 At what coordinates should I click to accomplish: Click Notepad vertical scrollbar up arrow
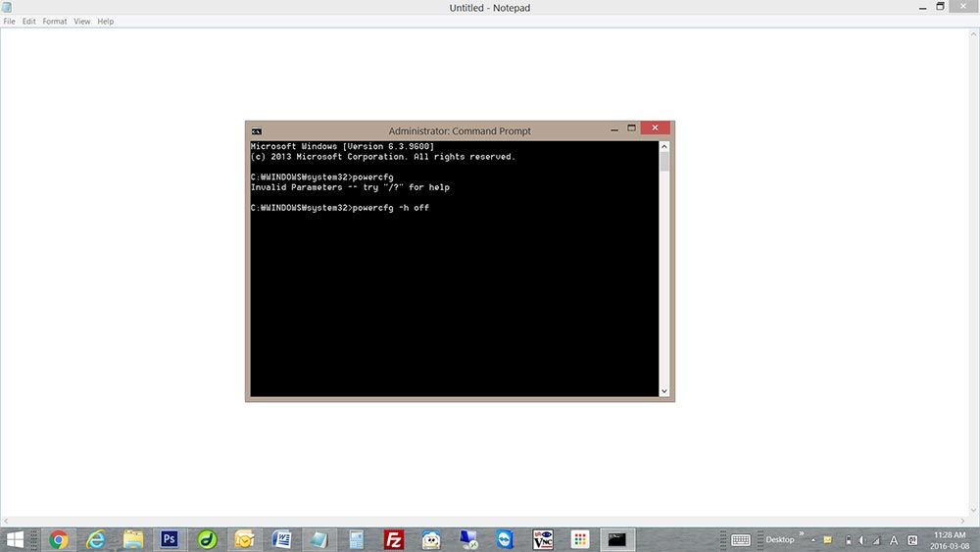(x=974, y=34)
